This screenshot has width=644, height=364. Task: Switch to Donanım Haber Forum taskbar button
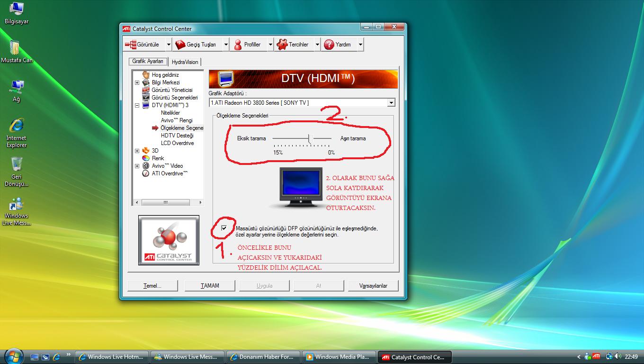[x=263, y=357]
